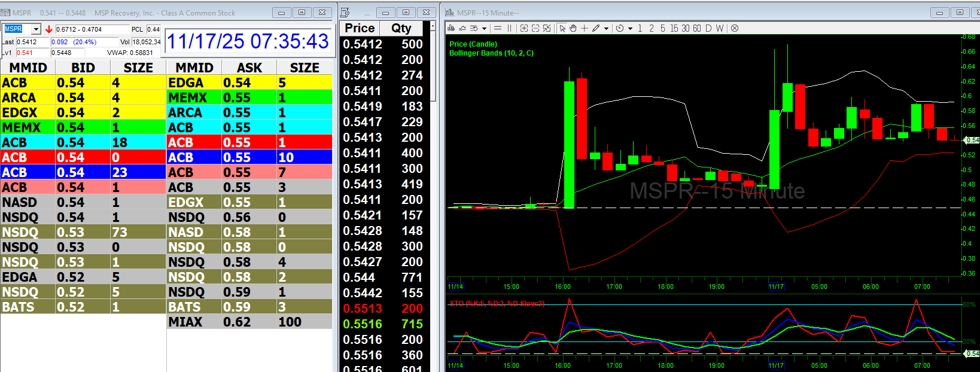Select the crosshair cursor tool

coord(585,28)
